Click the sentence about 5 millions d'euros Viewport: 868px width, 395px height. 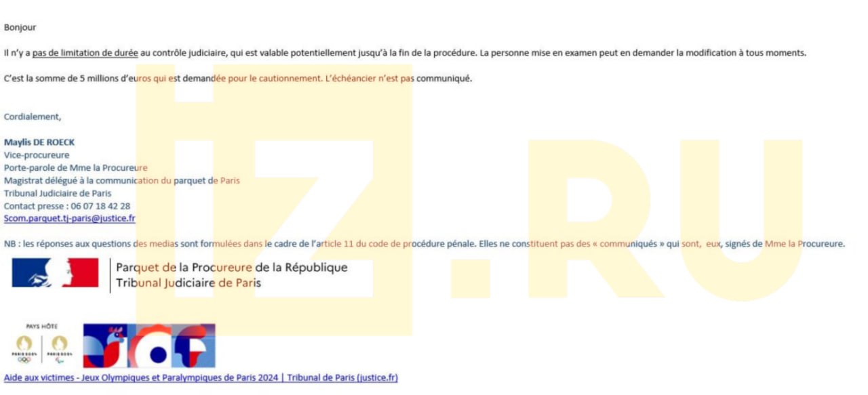click(x=237, y=79)
